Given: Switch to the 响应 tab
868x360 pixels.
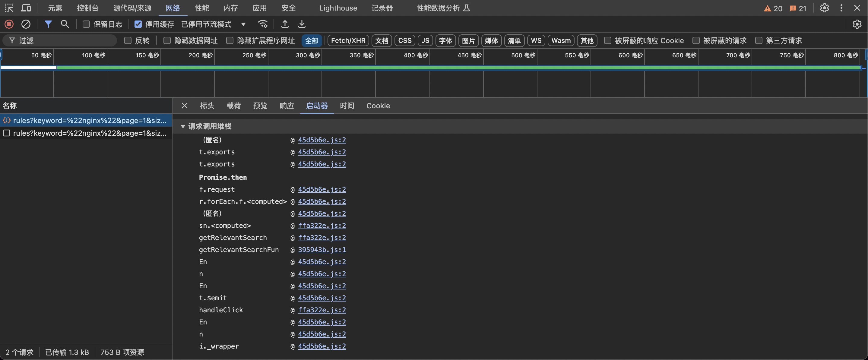Looking at the screenshot, I should pos(287,106).
